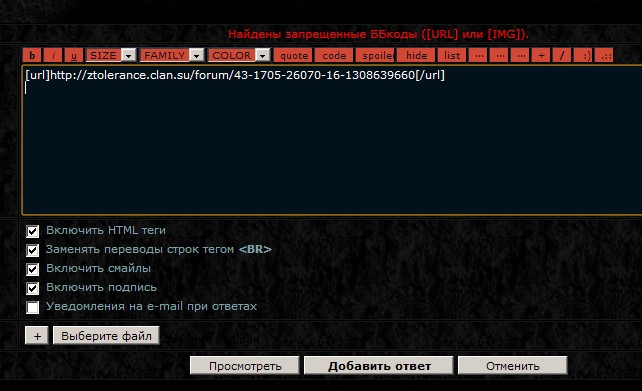This screenshot has height=391, width=642.
Task: Insert a quote BBcode tag
Action: [294, 55]
